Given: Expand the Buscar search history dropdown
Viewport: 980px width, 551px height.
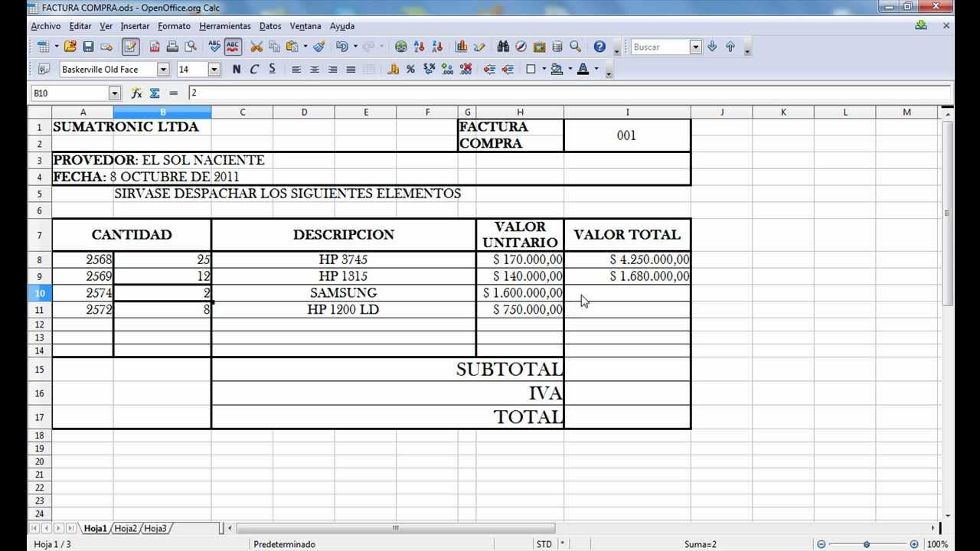Looking at the screenshot, I should tap(696, 47).
